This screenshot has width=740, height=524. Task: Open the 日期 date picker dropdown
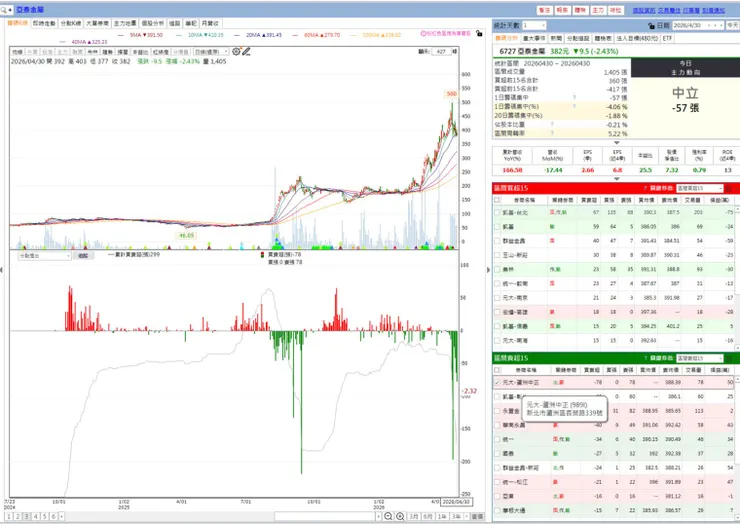click(x=709, y=25)
